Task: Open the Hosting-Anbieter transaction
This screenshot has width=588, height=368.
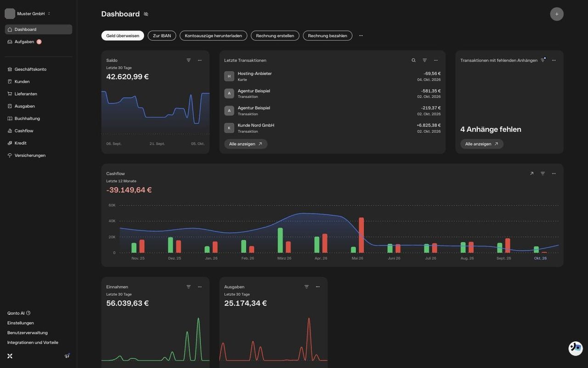Action: (333, 76)
